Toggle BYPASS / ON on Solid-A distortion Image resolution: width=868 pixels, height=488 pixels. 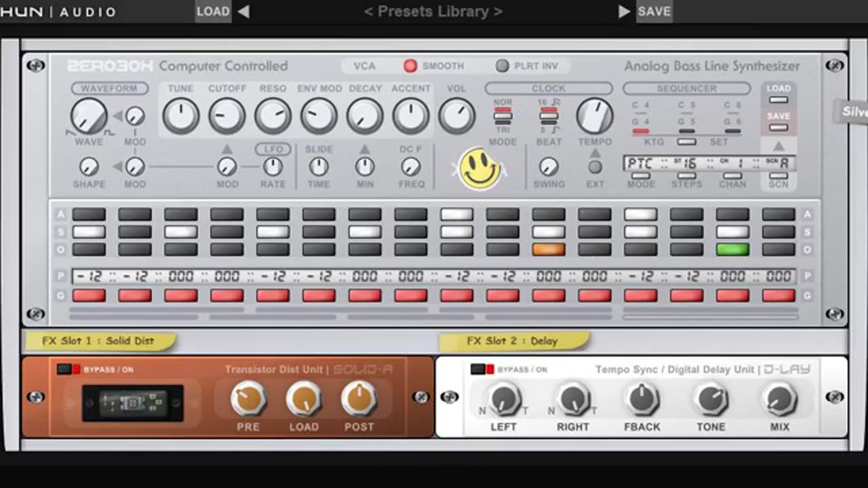pyautogui.click(x=69, y=369)
